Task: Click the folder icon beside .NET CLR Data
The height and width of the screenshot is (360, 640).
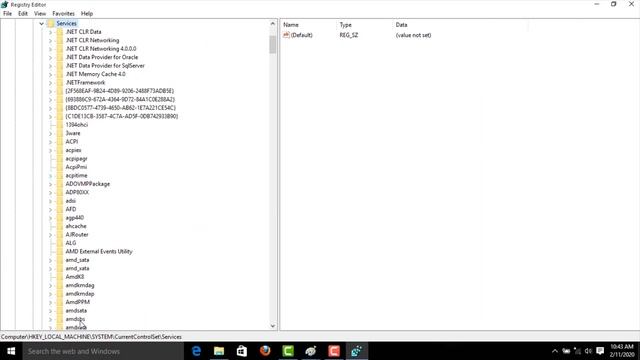Action: point(60,32)
